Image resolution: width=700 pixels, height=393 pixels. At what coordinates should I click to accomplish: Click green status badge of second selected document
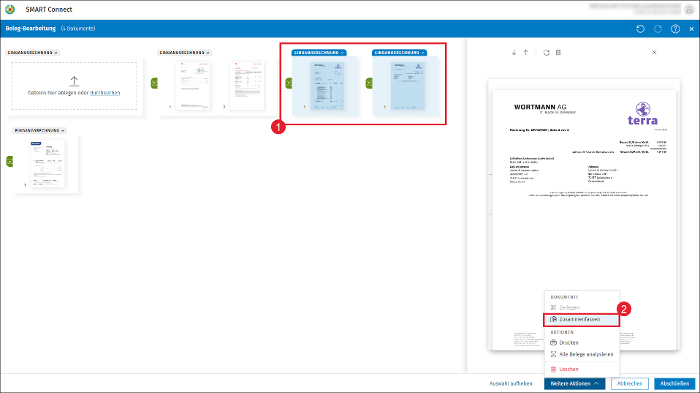[x=369, y=83]
